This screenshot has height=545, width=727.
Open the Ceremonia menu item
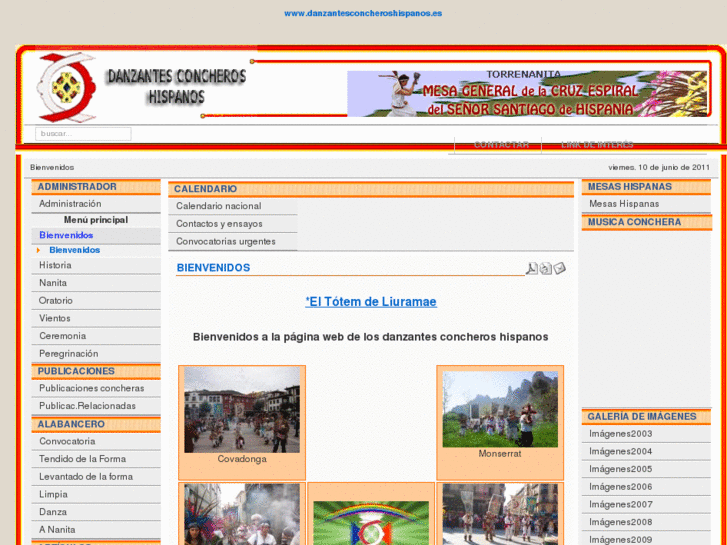pyautogui.click(x=96, y=336)
